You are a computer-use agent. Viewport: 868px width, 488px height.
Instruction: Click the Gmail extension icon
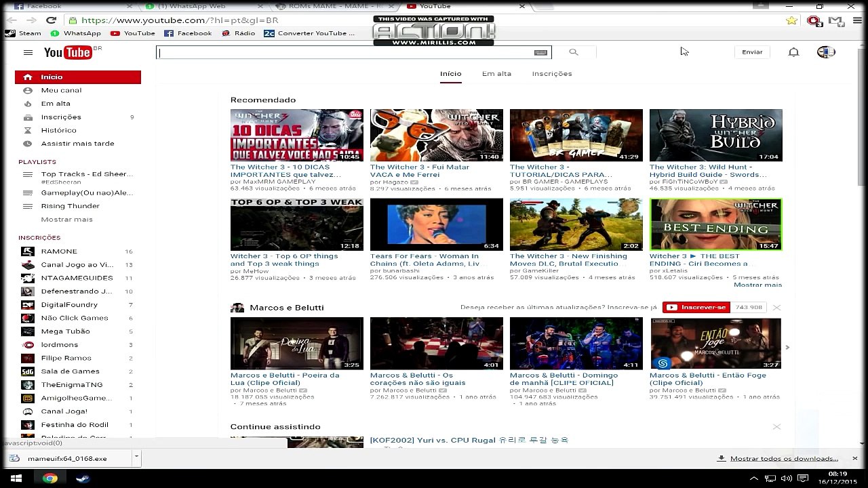coord(835,20)
